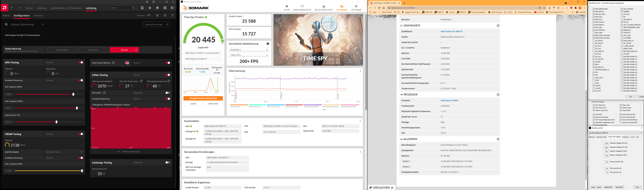
Task: Toggle Lüfter-Tuning switch
Action: coord(168,75)
